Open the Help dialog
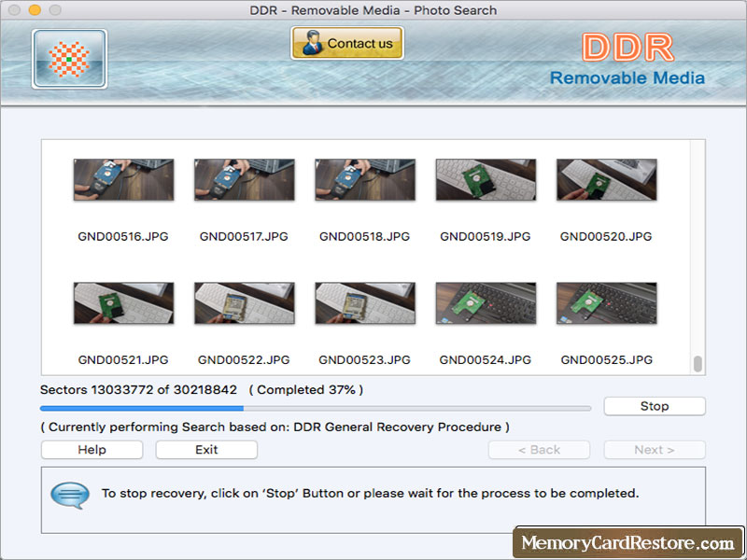Image resolution: width=747 pixels, height=560 pixels. click(x=91, y=449)
